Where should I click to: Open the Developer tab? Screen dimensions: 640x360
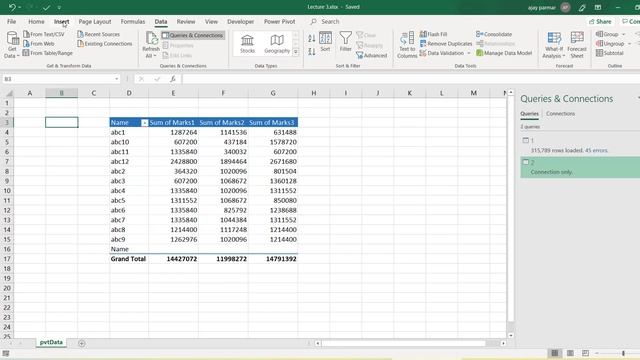coord(240,22)
